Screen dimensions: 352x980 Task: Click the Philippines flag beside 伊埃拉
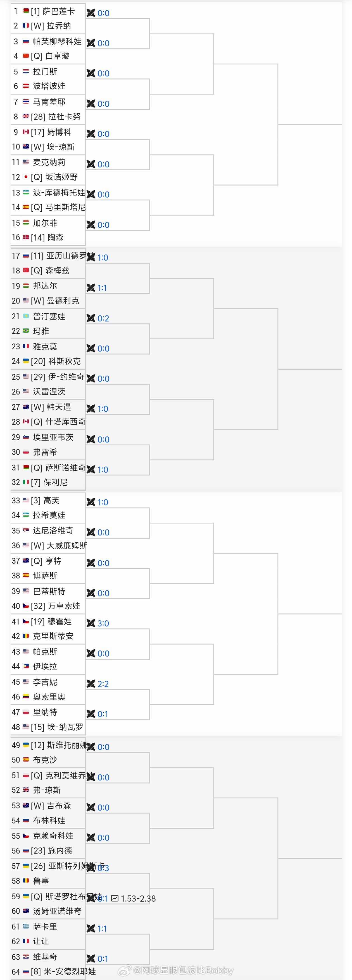point(26,666)
